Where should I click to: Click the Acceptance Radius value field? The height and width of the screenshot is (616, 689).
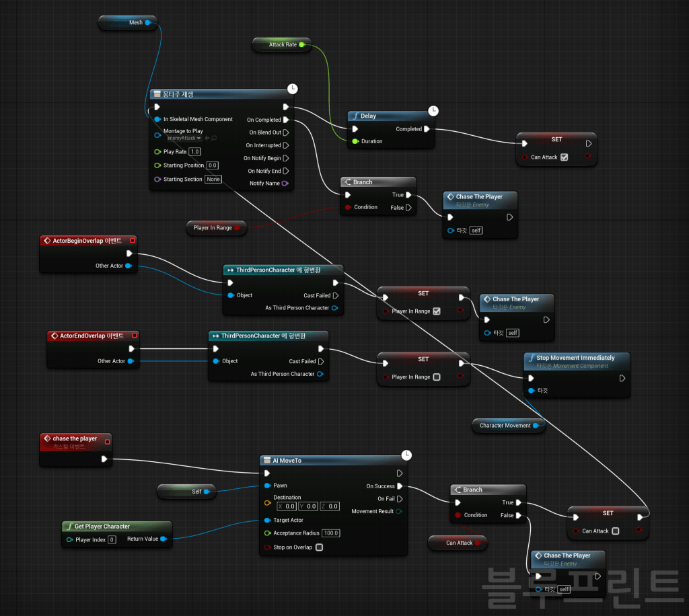pyautogui.click(x=330, y=533)
